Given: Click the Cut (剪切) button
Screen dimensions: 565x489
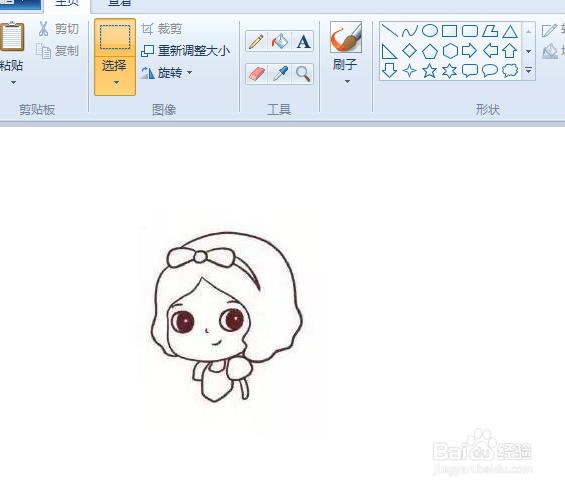Looking at the screenshot, I should point(59,29).
